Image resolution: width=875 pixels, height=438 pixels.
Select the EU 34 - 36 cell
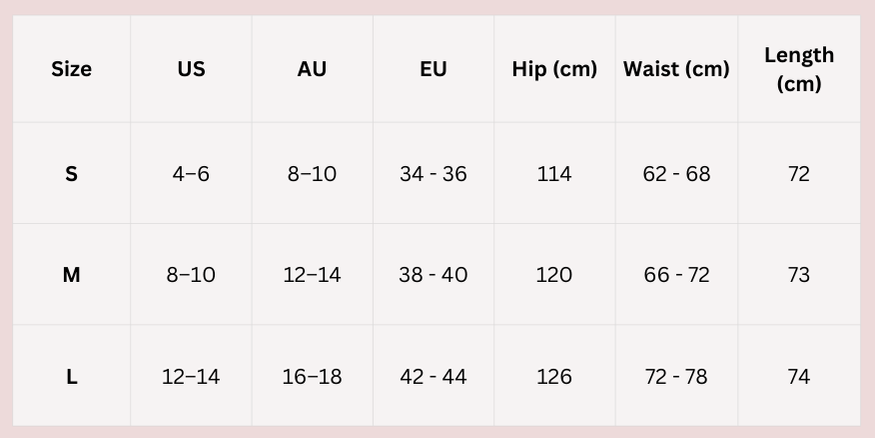point(433,174)
